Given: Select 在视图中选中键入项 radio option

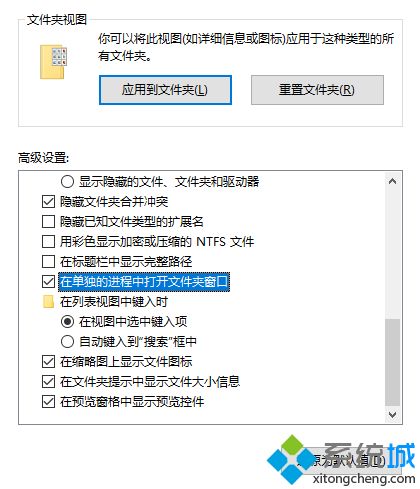Looking at the screenshot, I should point(67,322).
